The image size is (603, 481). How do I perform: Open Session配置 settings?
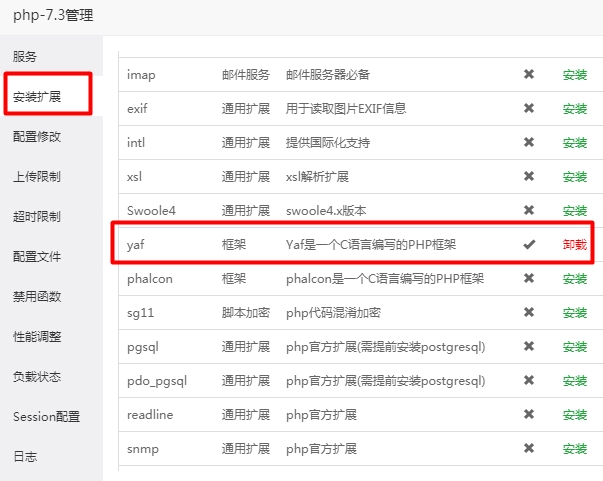coord(47,416)
